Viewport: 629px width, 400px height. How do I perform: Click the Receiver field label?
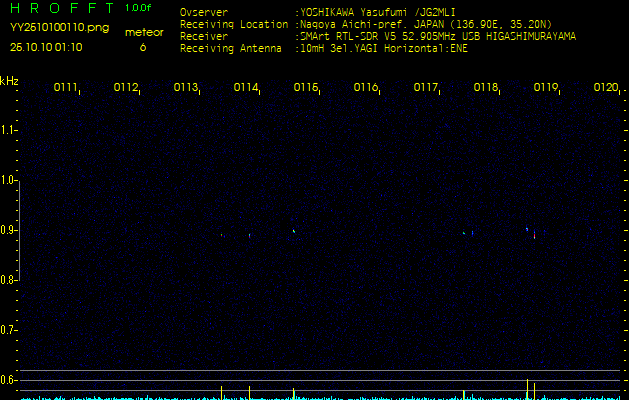[204, 37]
